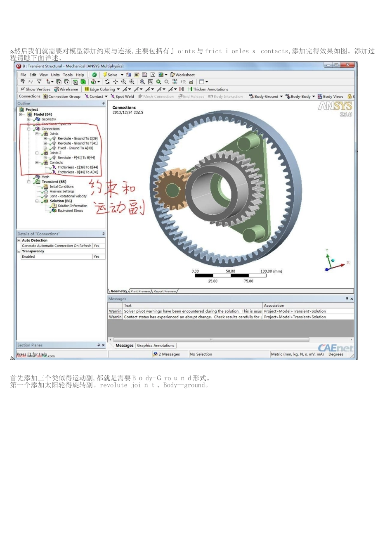Select Initial Conditions in tree

pos(62,187)
